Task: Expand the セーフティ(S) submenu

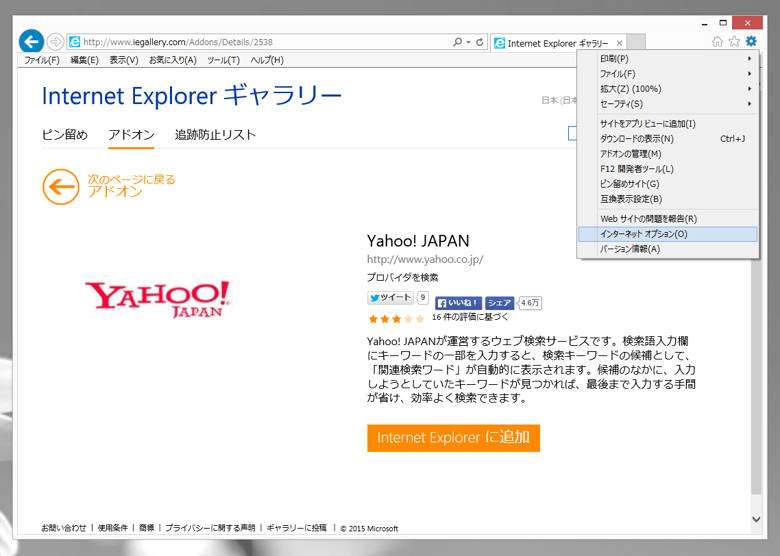Action: tap(668, 104)
